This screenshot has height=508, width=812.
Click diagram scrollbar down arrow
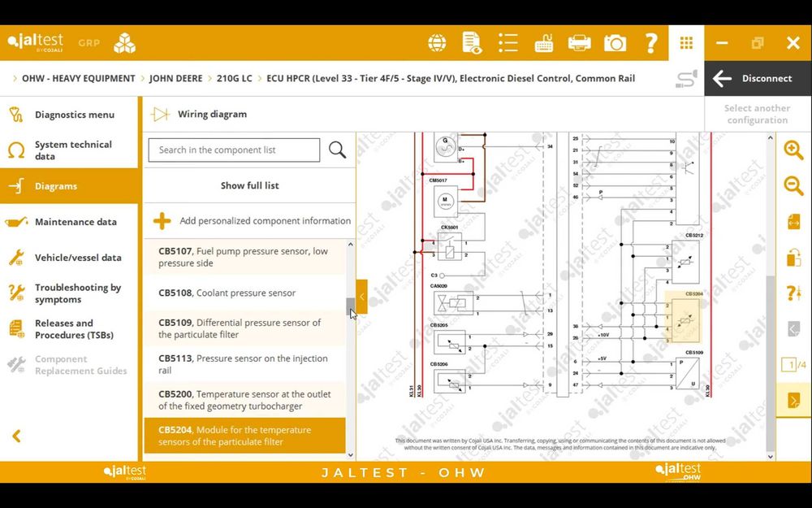(771, 457)
